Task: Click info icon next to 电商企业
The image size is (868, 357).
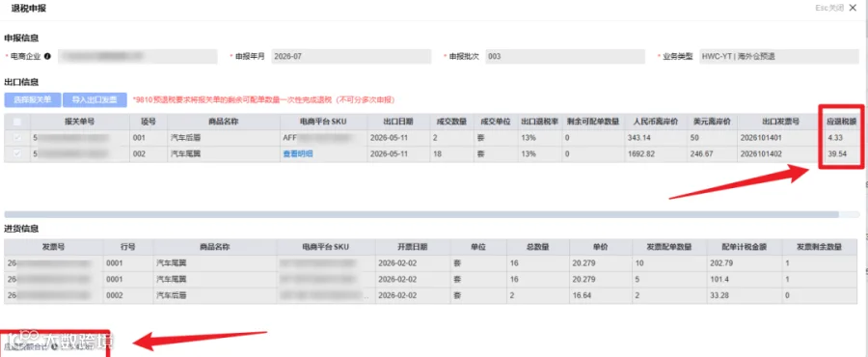Action: click(47, 57)
